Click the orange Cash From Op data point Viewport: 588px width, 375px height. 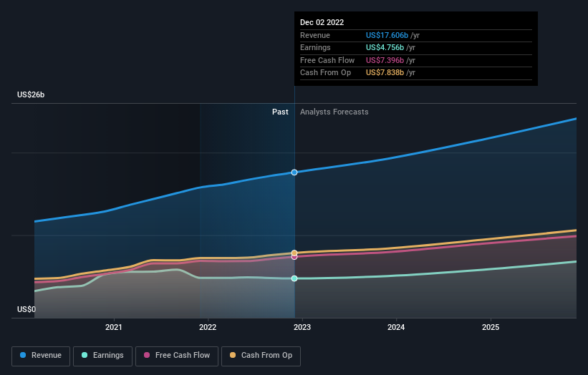coord(294,253)
